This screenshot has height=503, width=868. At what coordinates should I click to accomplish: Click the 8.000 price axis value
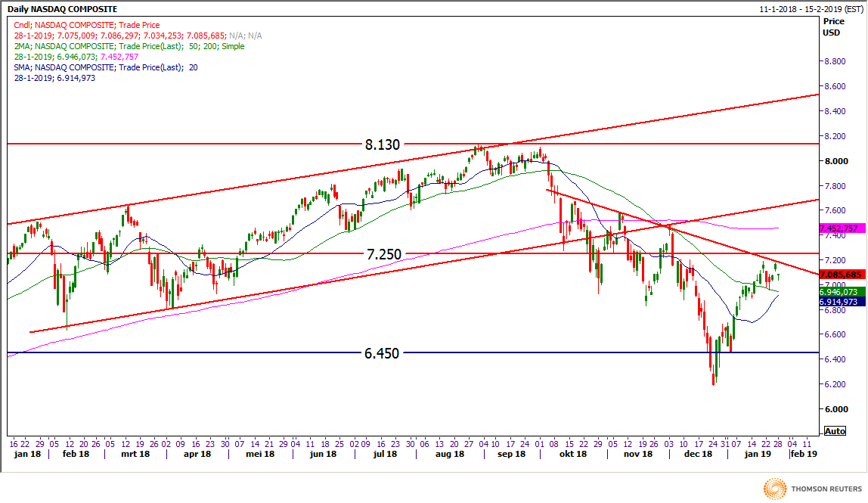click(x=836, y=161)
